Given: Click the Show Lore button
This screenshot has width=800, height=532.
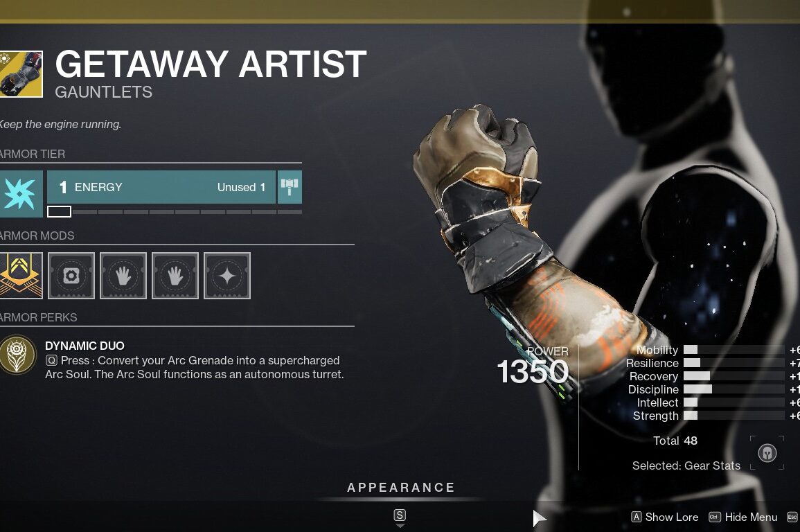Looking at the screenshot, I should (665, 517).
